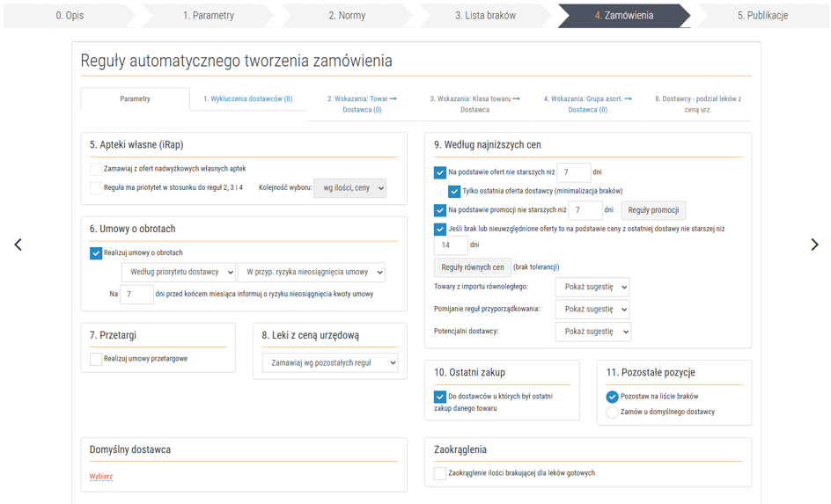Switch to '1. Wykluczenia dostawców' tab
This screenshot has height=504, width=831.
[247, 99]
